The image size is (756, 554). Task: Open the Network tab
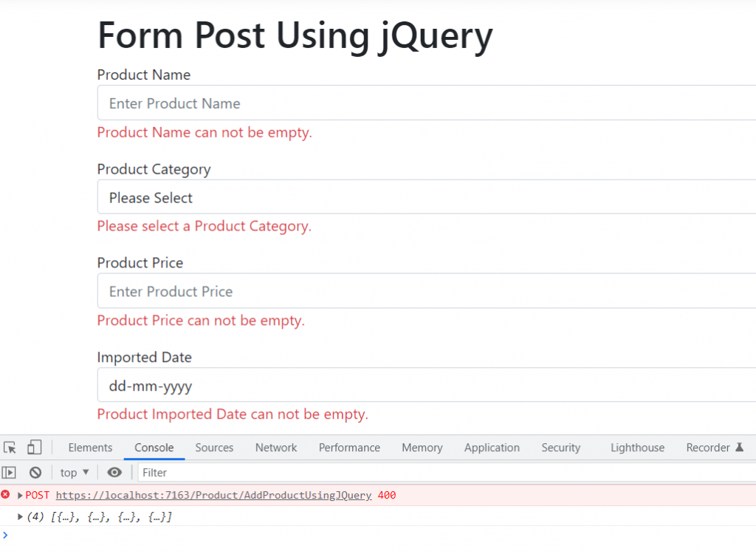tap(276, 448)
